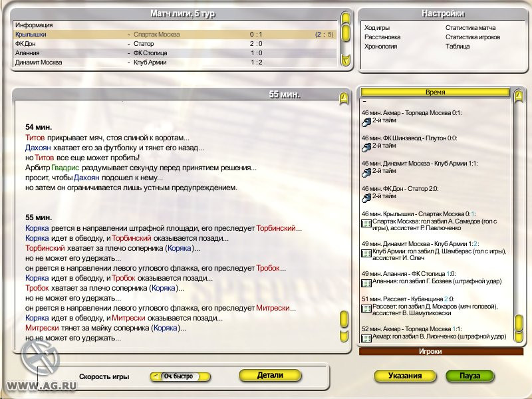
Task: Click whistle icon for Акмар - Торпеда Москва 2-й тайм
Action: [x=366, y=122]
